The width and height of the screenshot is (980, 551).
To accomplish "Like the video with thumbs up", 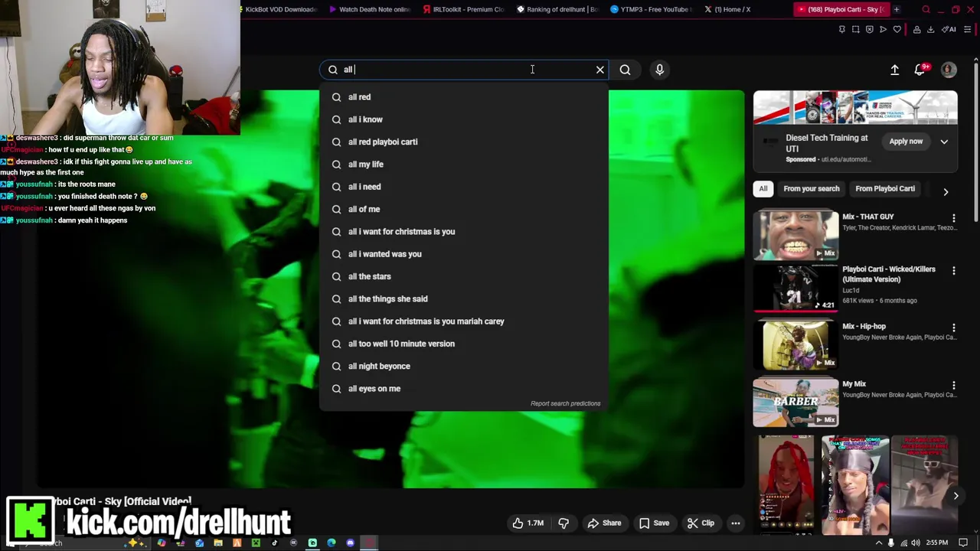I will click(x=528, y=523).
